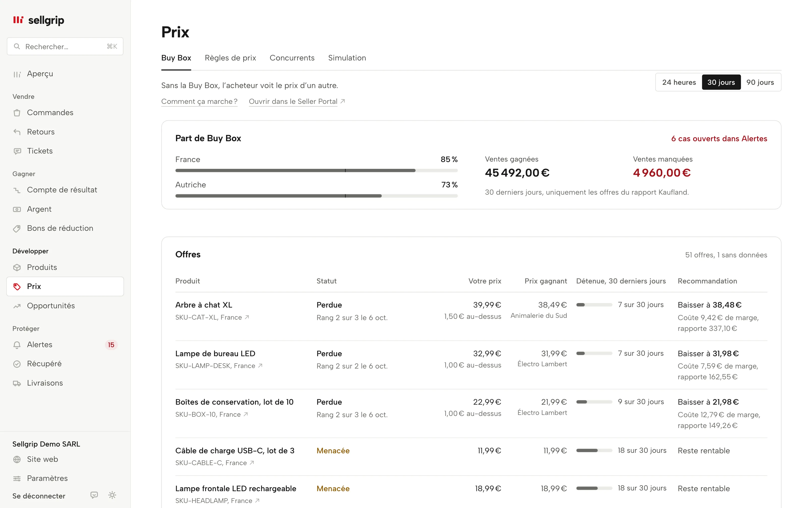Screen dimensions: 812x508
Task: Click the Livraisons truck icon
Action: pyautogui.click(x=17, y=383)
